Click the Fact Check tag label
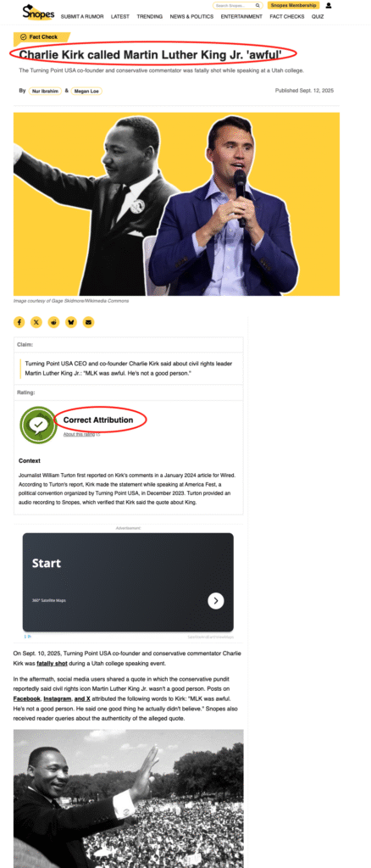The width and height of the screenshot is (371, 868). coord(42,37)
